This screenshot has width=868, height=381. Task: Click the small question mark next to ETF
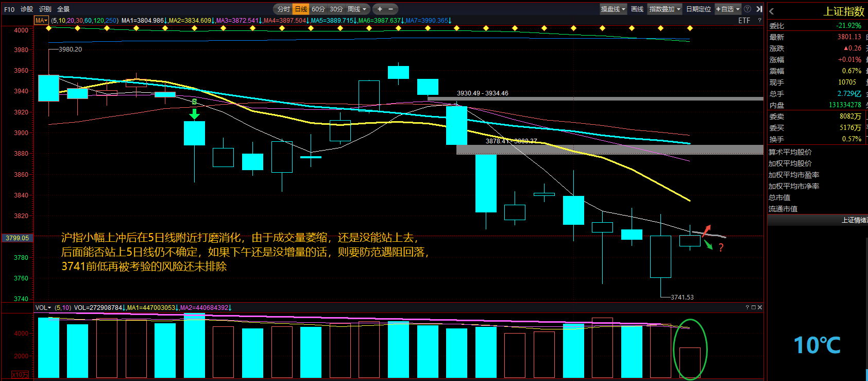point(759,21)
